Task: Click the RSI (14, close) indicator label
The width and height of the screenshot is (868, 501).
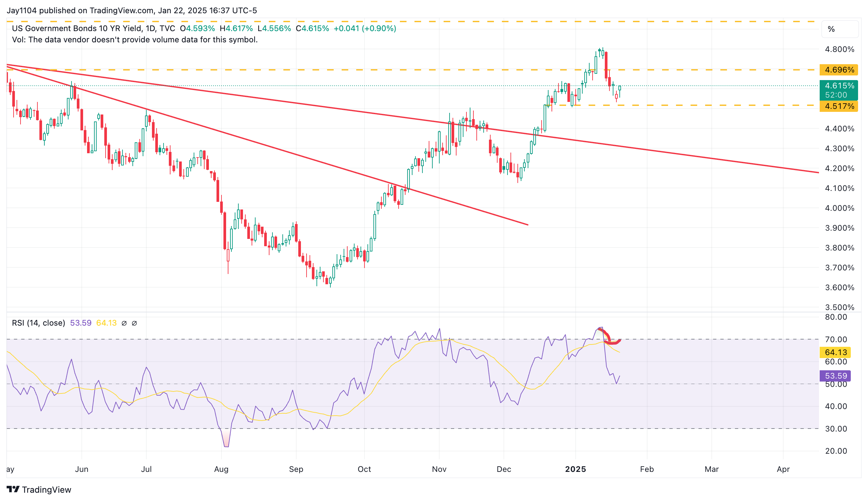Action: 38,323
